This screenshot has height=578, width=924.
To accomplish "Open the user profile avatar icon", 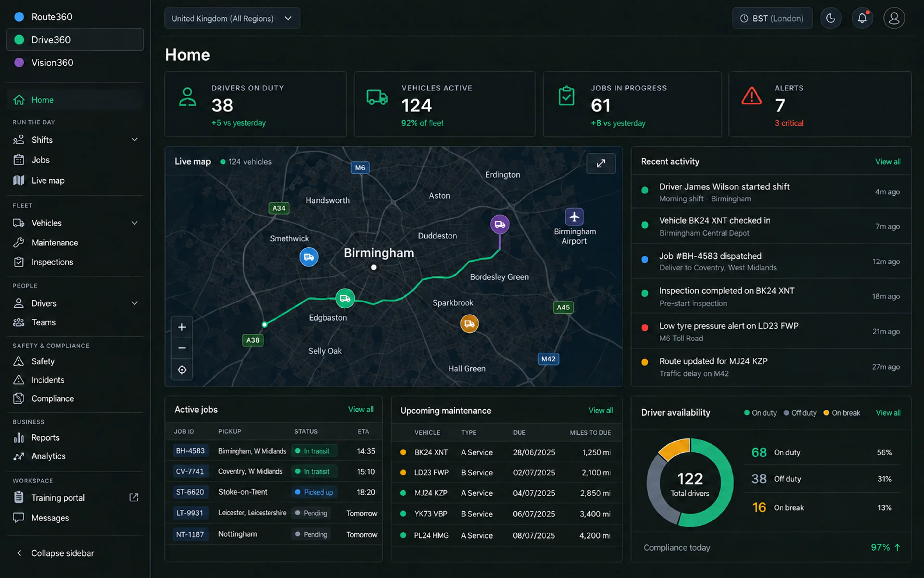I will pyautogui.click(x=894, y=18).
